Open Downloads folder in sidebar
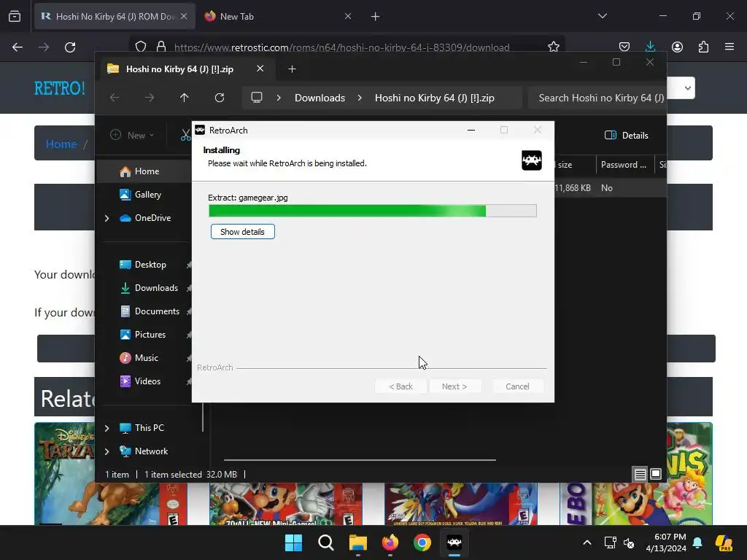The width and height of the screenshot is (747, 560). [x=156, y=288]
